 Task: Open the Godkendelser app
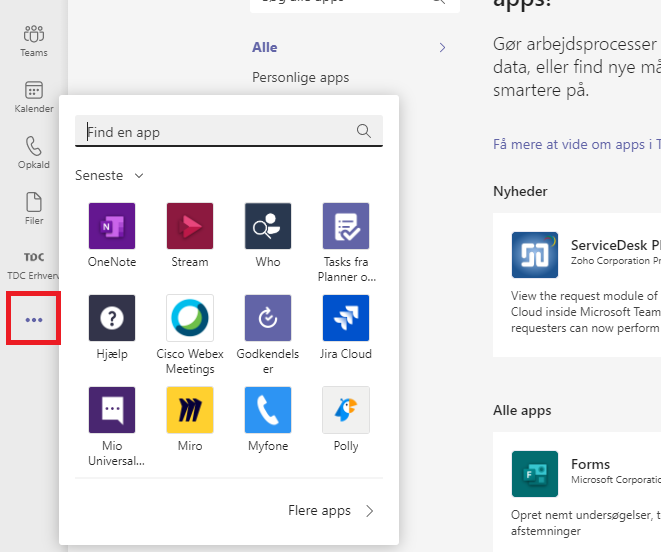point(268,335)
